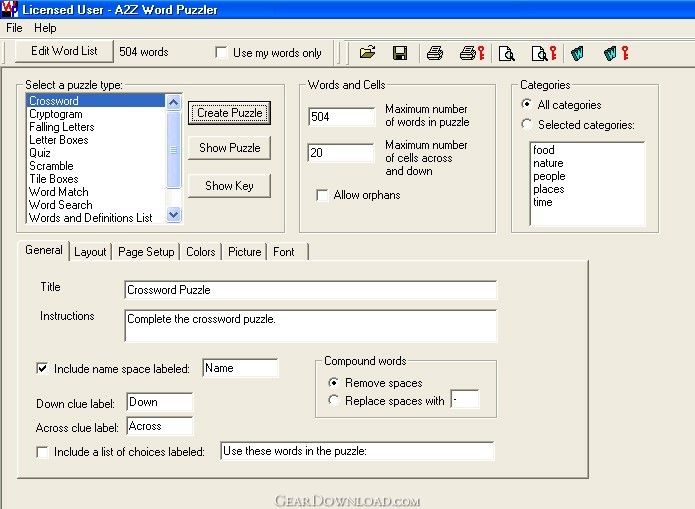The height and width of the screenshot is (509, 695).
Task: Click the Down clue label field
Action: click(x=160, y=402)
